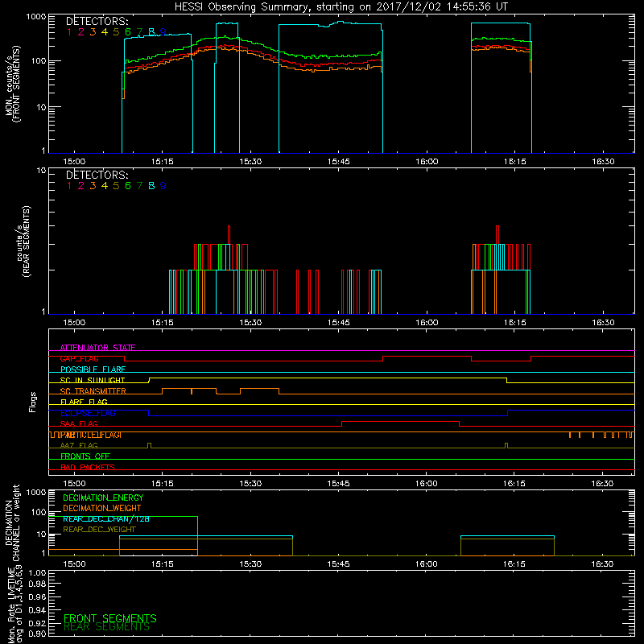The width and height of the screenshot is (644, 644).
Task: Click the REAR SEGMENTS livetime legend label
Action: pyautogui.click(x=106, y=627)
